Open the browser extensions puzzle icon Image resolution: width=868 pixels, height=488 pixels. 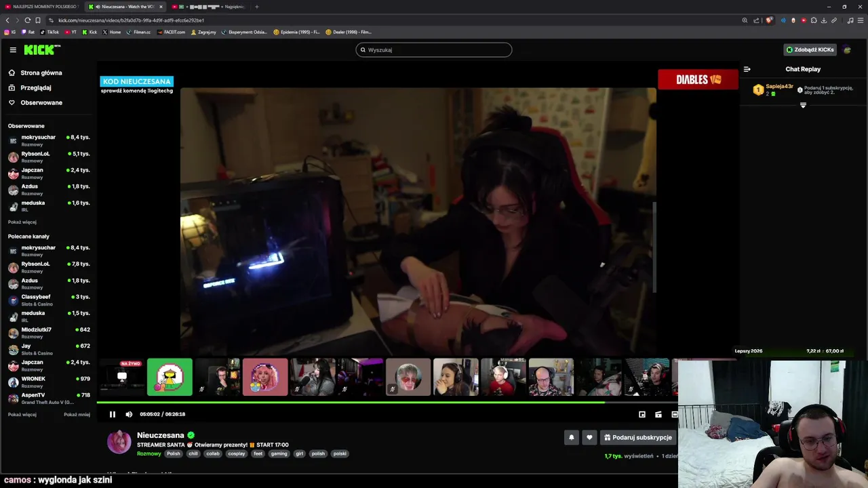[x=814, y=20]
